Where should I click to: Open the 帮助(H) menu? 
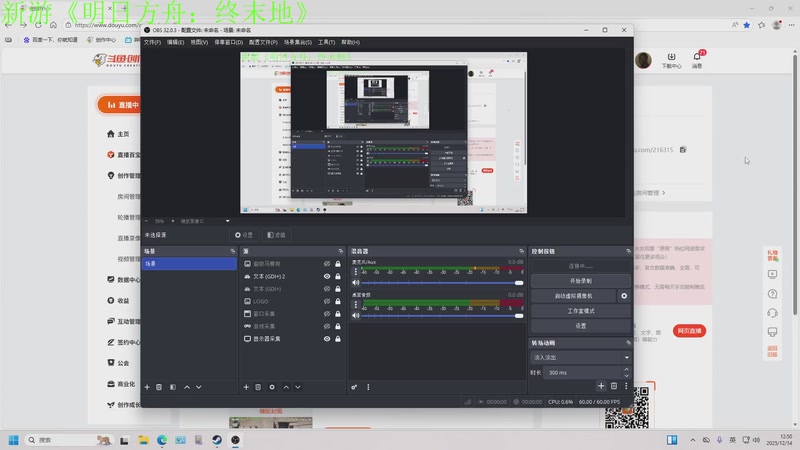point(351,42)
